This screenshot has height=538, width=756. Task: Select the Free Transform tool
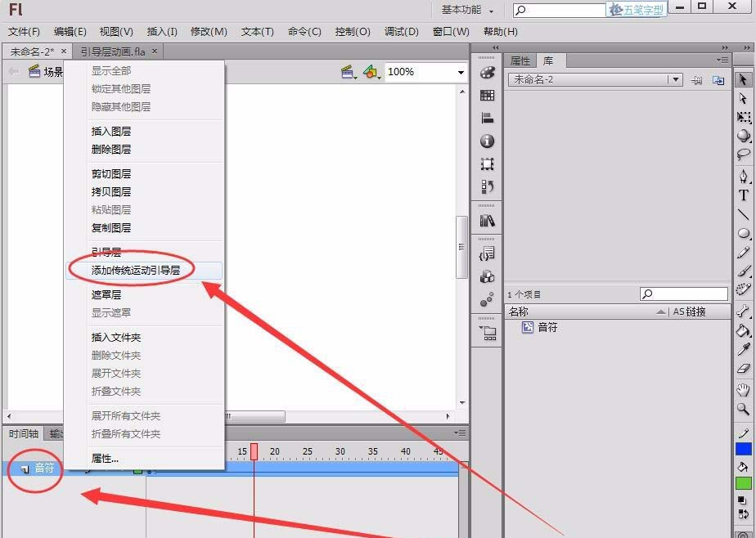coord(743,117)
